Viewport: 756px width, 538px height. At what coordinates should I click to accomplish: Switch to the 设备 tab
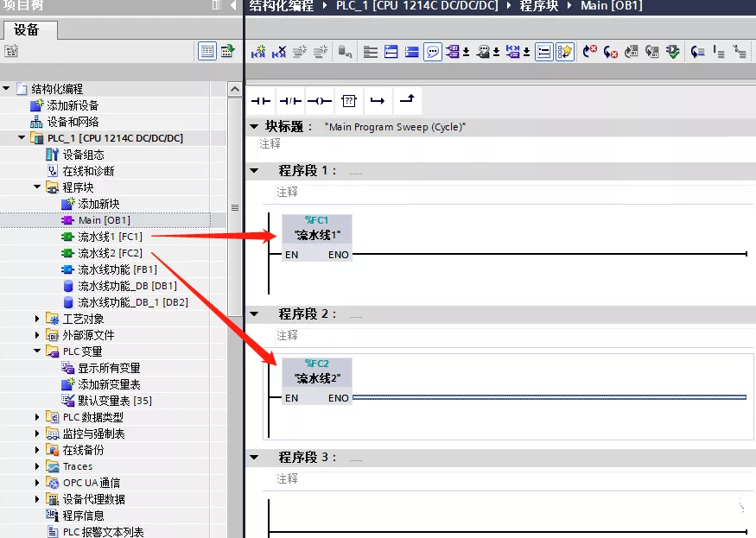tap(28, 30)
